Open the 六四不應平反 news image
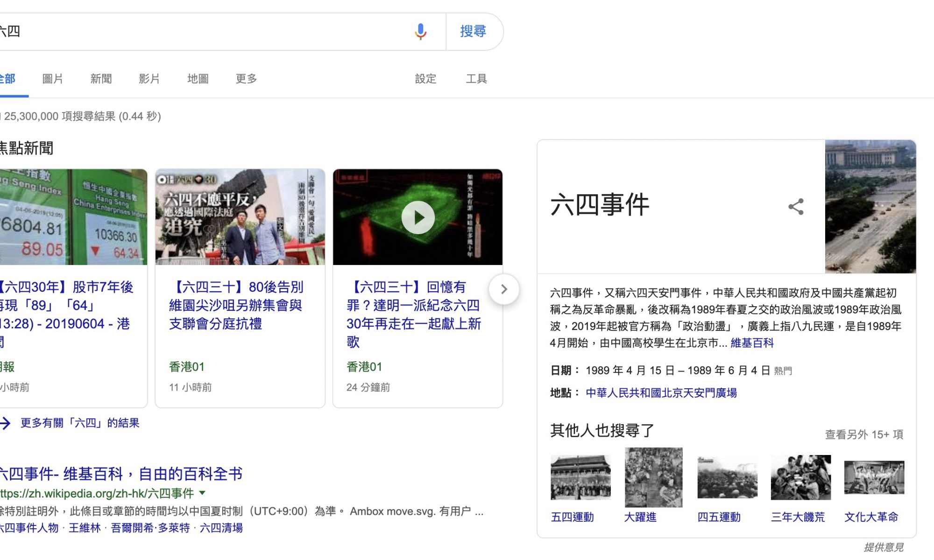 tap(240, 217)
